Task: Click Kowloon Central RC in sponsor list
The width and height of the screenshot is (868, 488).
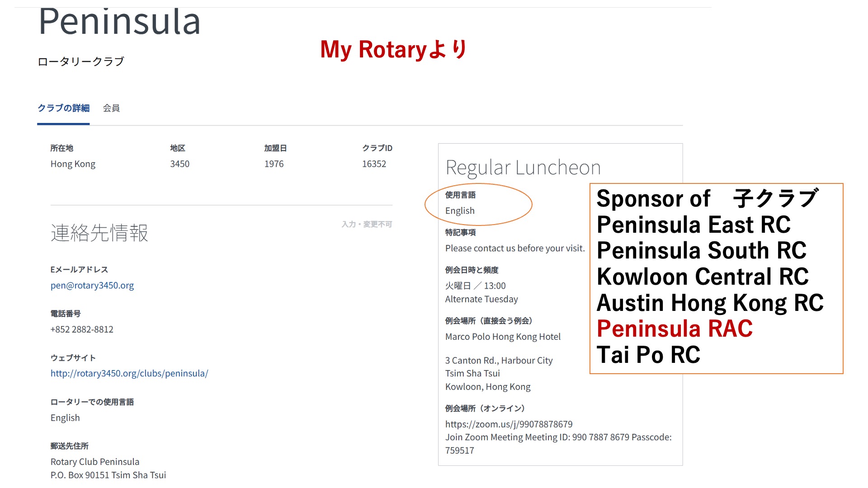Action: tap(703, 277)
